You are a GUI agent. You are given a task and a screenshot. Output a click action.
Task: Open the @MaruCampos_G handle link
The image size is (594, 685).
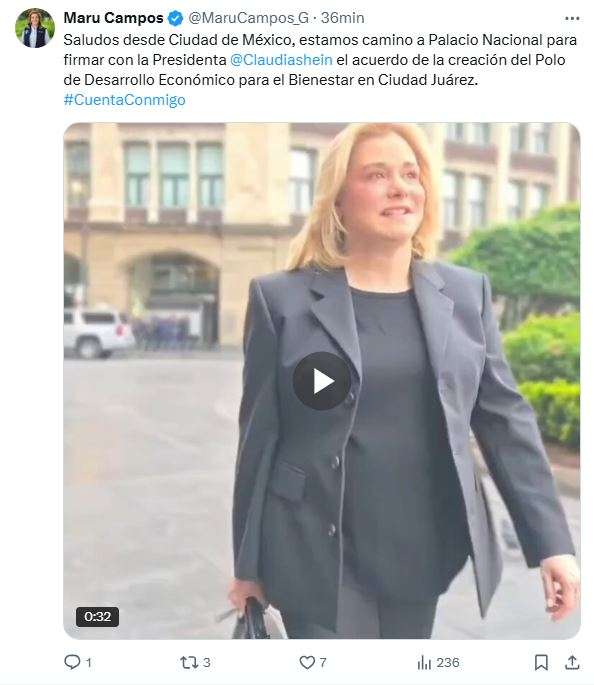[248, 18]
